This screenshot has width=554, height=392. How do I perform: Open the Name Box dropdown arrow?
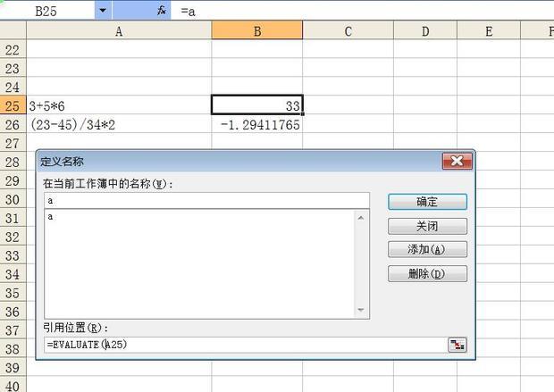tap(103, 11)
